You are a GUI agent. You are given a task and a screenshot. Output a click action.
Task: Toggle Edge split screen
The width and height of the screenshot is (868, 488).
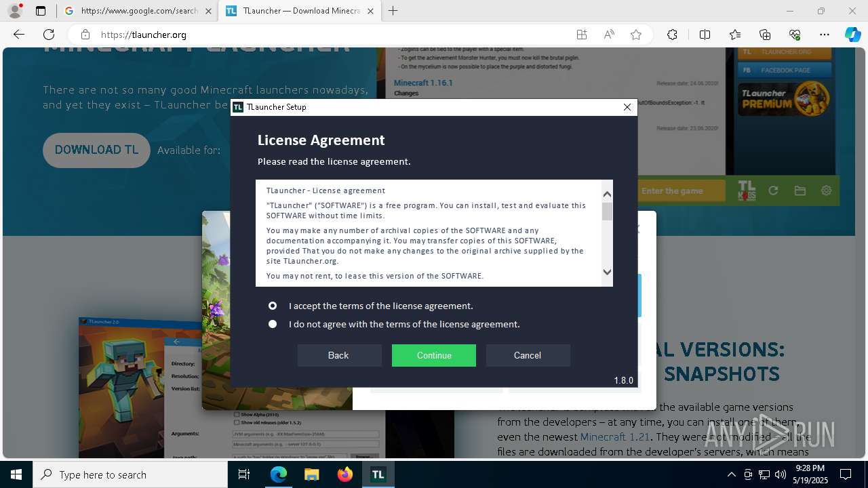705,35
